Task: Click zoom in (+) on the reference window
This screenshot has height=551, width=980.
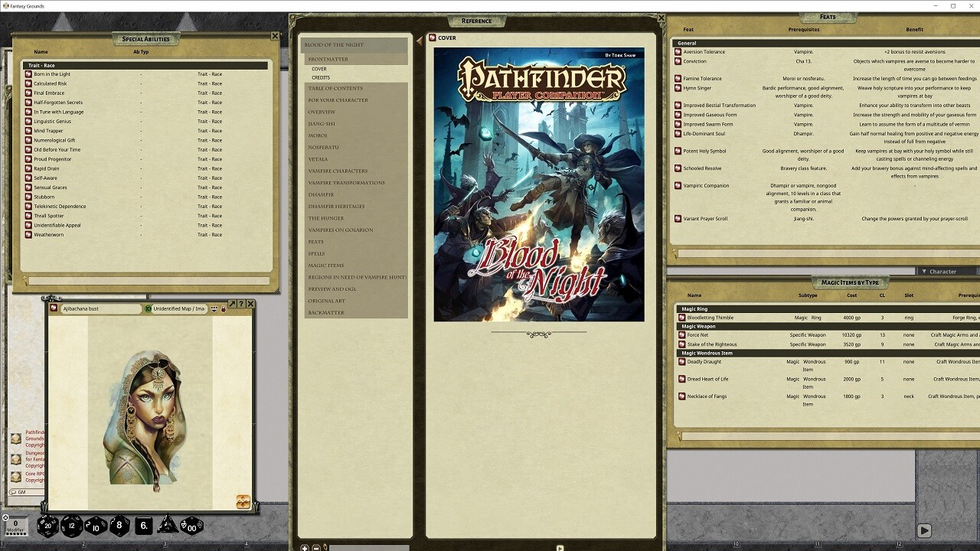Action: (305, 547)
